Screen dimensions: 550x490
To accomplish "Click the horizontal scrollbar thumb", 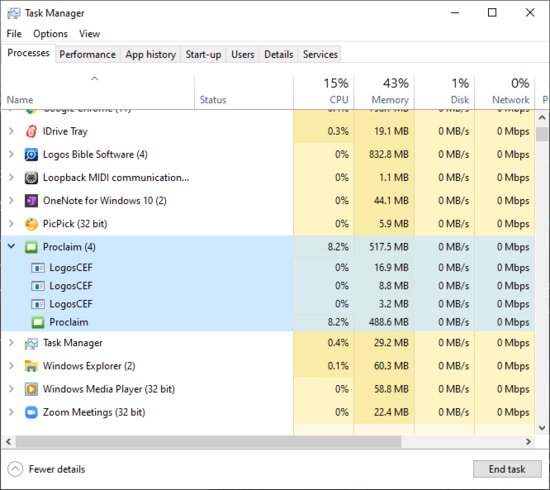I will (x=208, y=442).
